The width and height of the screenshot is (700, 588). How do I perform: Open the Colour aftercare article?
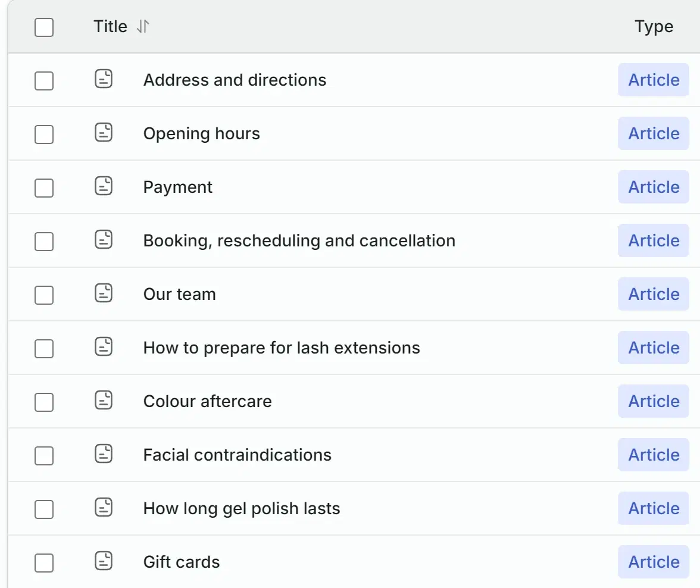pyautogui.click(x=208, y=401)
